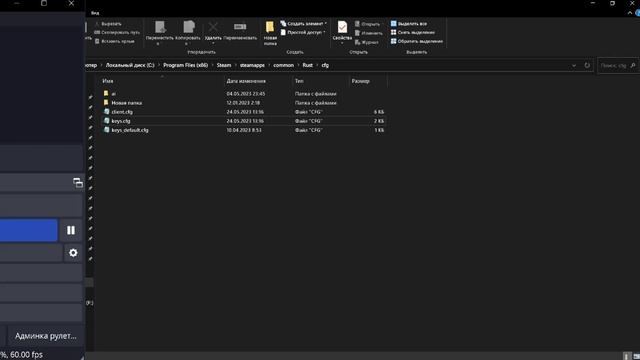The height and width of the screenshot is (360, 640).
Task: Click the overlapping windows icon in left window
Action: 78,182
